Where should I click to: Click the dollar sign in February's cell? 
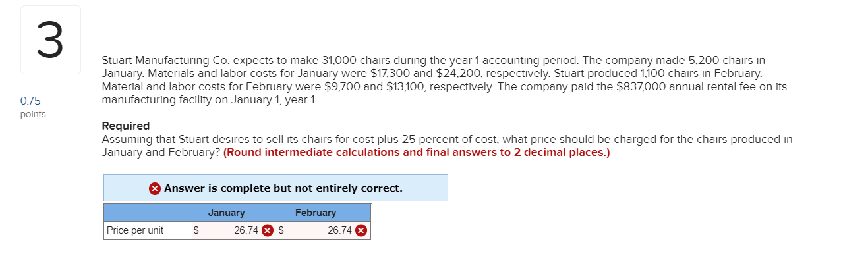tap(281, 230)
